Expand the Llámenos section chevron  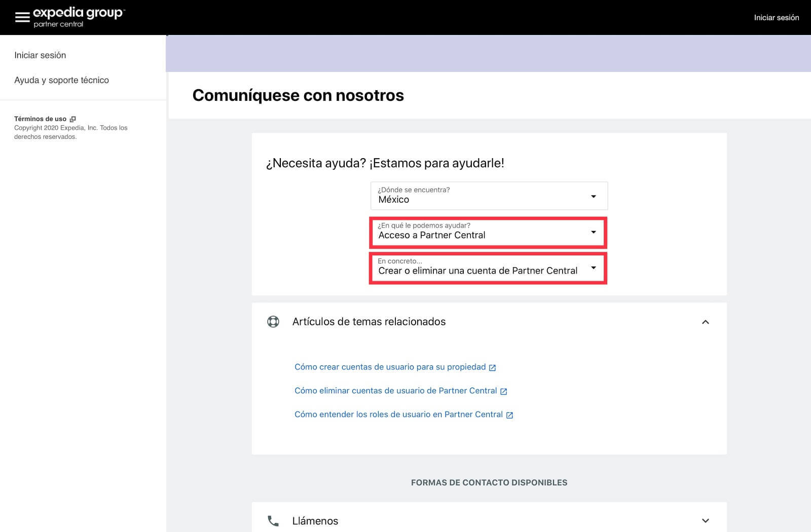705,521
